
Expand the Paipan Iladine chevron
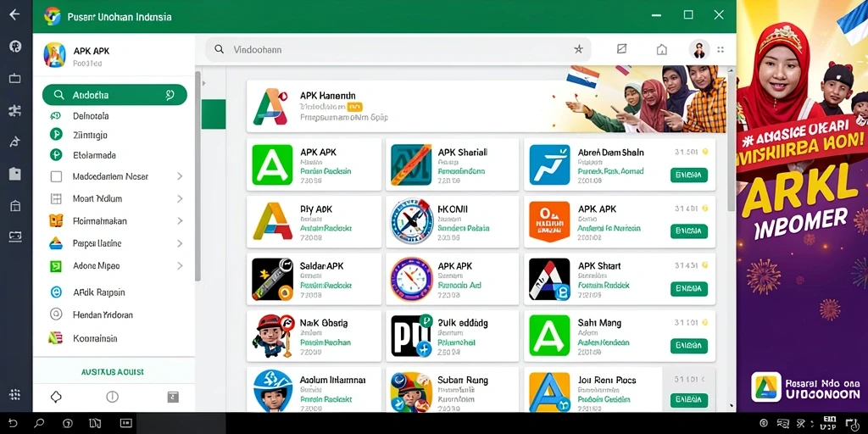(x=180, y=243)
